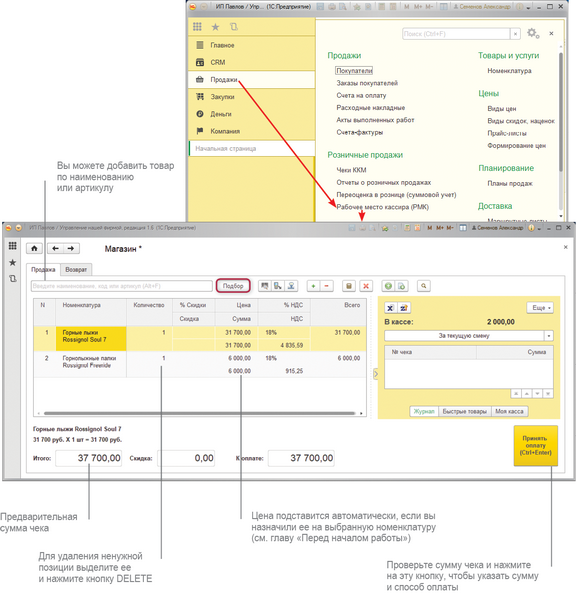Go back with the left arrow button
This screenshot has width=576, height=600.
[x=55, y=249]
